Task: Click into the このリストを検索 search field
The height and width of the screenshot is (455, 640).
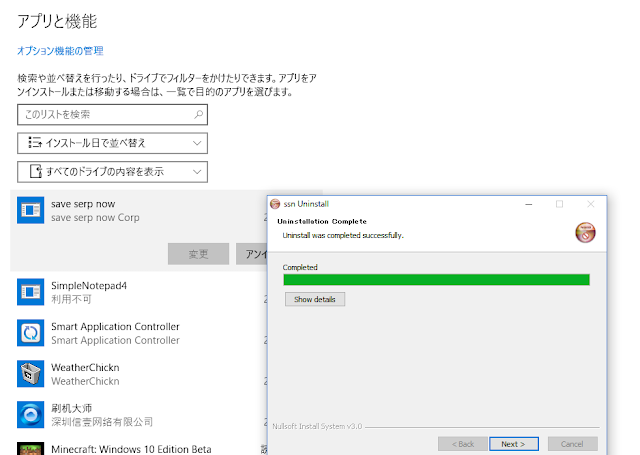Action: click(112, 115)
